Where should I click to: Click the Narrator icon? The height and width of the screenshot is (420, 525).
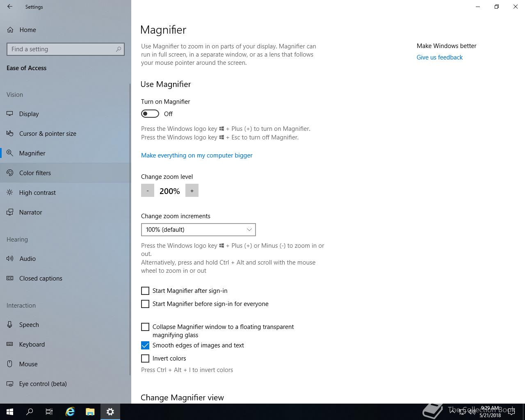coord(10,212)
